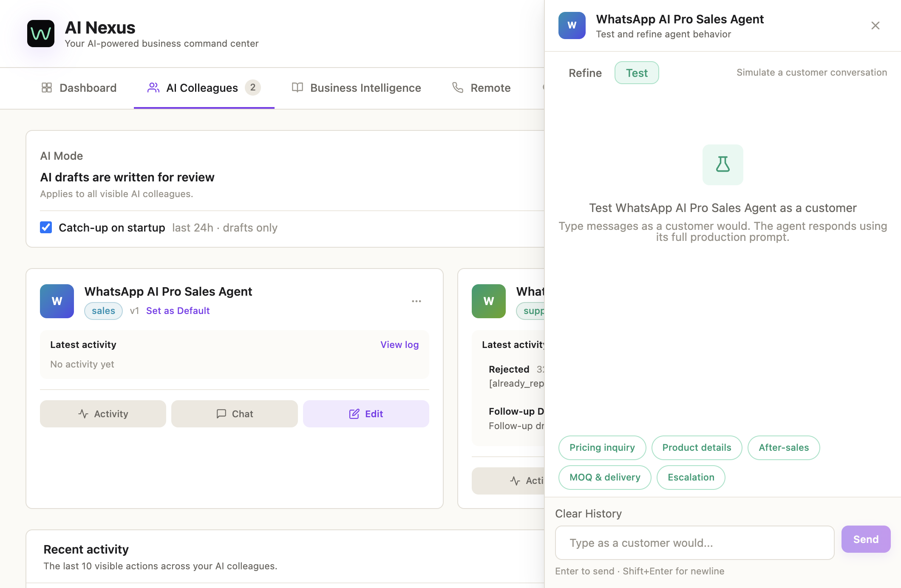Click the Business Intelligence book icon

297,88
